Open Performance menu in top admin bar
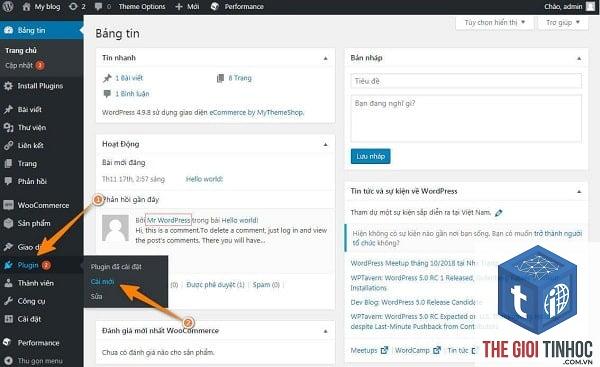Image resolution: width=600 pixels, height=367 pixels. coord(237,7)
